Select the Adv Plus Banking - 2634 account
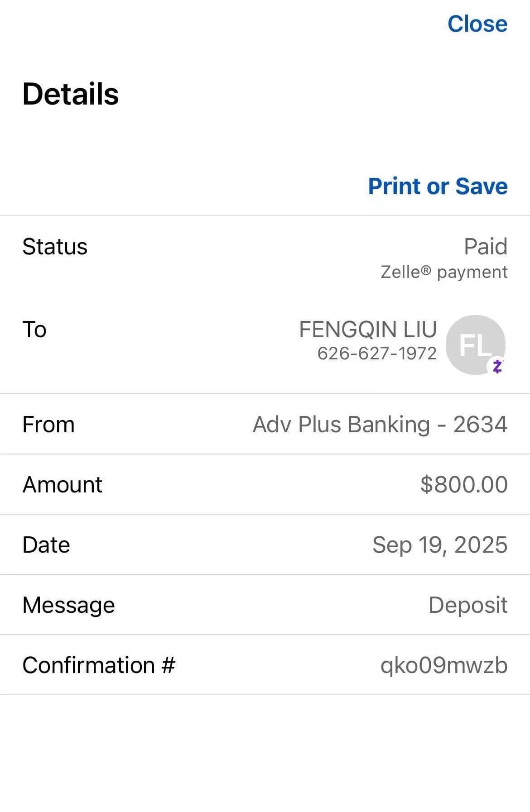The image size is (530, 812). [380, 425]
